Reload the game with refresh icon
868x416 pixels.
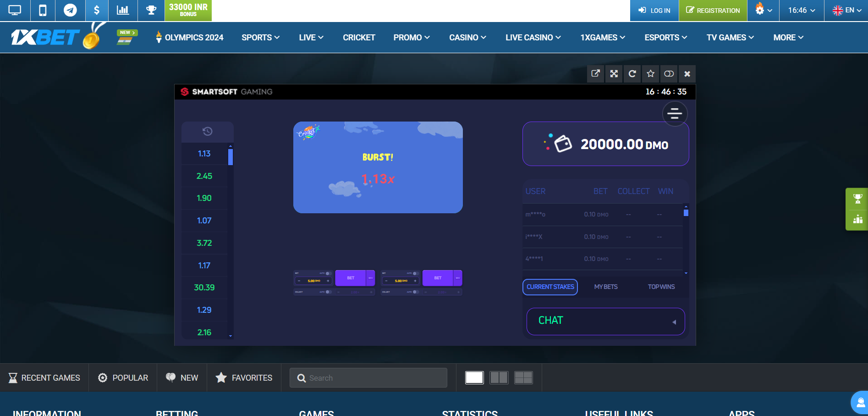[632, 74]
